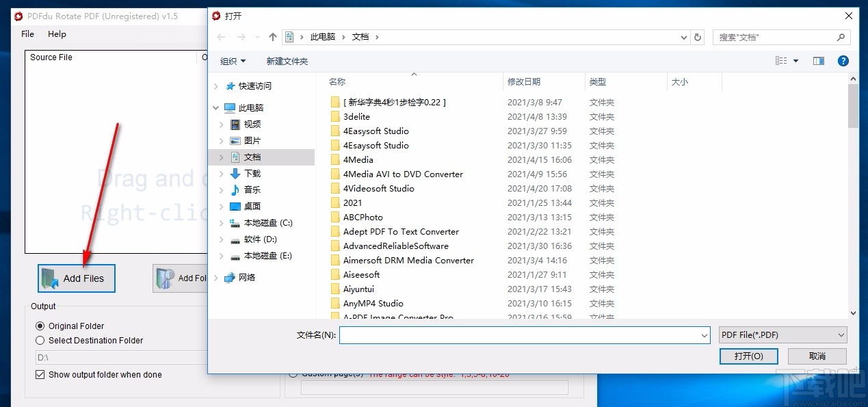Click the Add Files button
The image size is (868, 407).
(x=76, y=278)
